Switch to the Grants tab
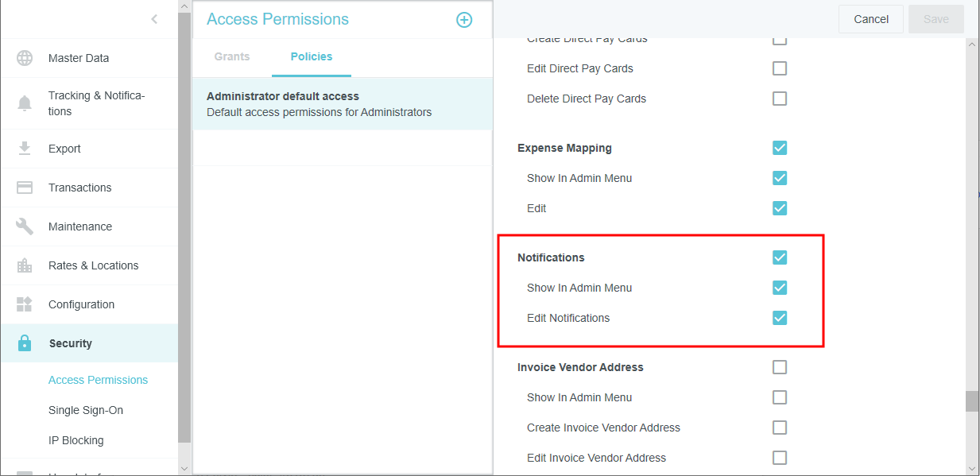 tap(232, 56)
